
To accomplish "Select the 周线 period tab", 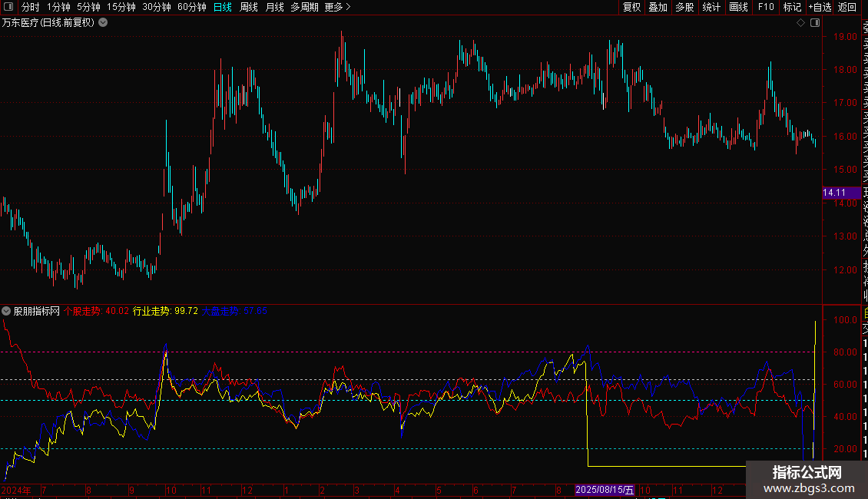I will (x=249, y=7).
